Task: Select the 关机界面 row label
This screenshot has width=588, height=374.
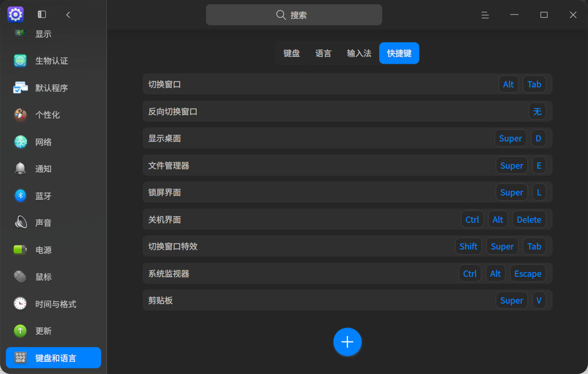Action: pyautogui.click(x=165, y=220)
